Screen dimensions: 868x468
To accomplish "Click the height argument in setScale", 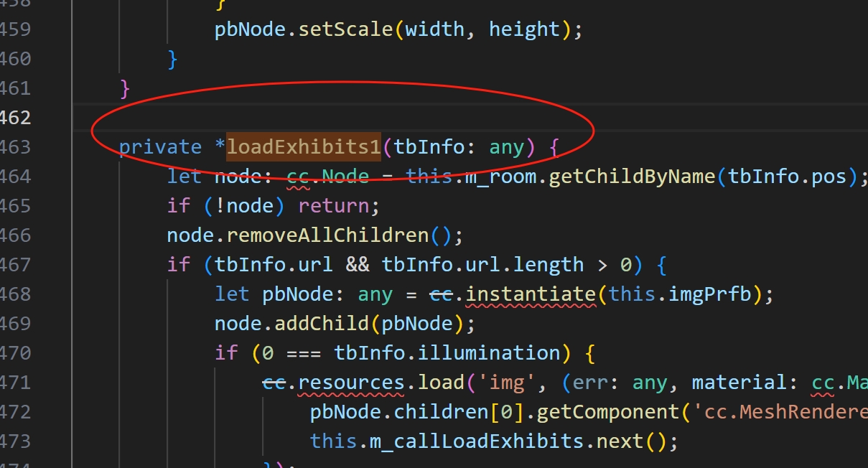I will (524, 29).
